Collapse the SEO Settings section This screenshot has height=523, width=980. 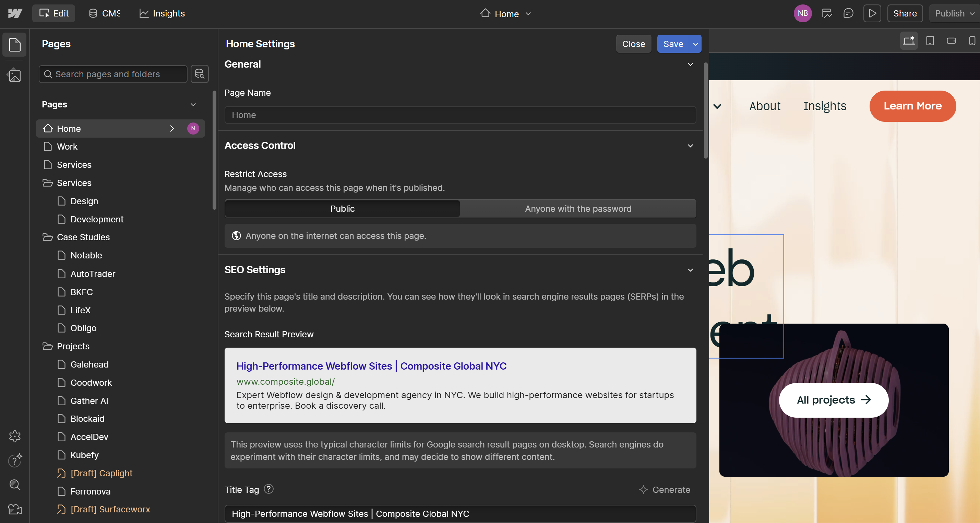pyautogui.click(x=690, y=270)
